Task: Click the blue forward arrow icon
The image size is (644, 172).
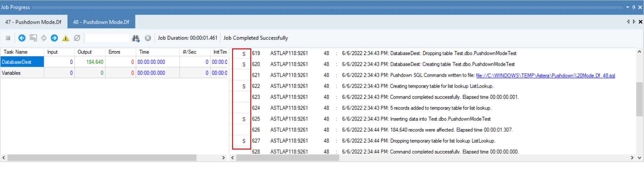Action: click(54, 38)
